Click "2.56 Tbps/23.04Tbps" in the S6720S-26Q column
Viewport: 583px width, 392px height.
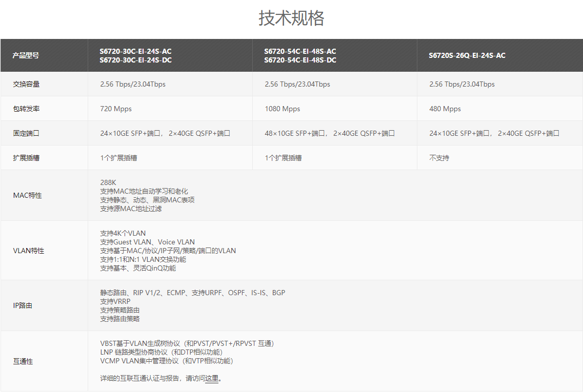(462, 85)
